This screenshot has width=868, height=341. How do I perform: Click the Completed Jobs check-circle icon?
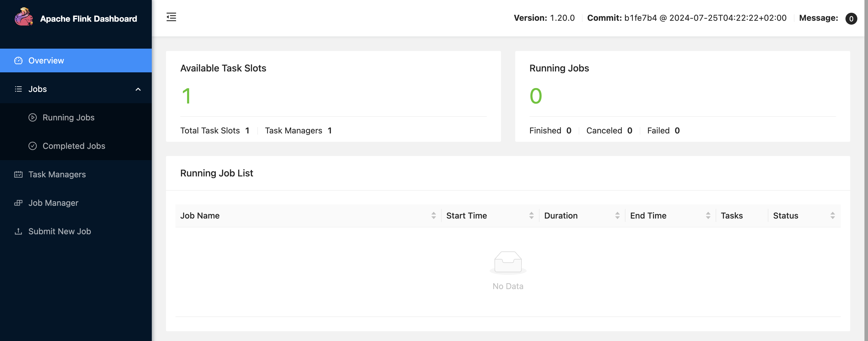click(x=32, y=146)
